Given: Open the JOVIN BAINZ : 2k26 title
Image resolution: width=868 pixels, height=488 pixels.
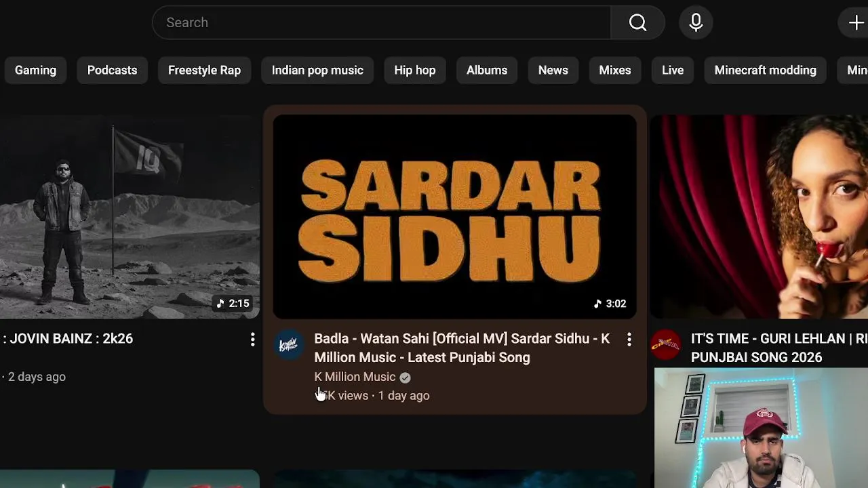Looking at the screenshot, I should [x=68, y=339].
